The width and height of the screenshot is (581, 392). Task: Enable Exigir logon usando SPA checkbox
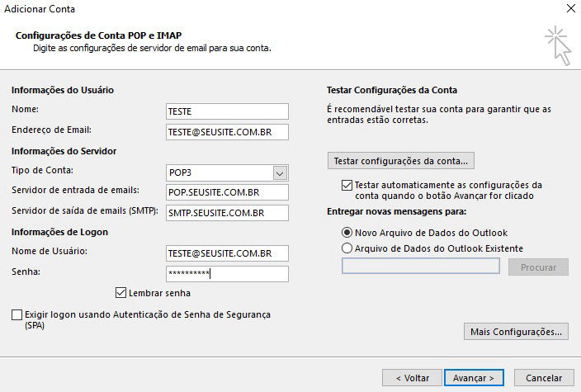pos(17,315)
